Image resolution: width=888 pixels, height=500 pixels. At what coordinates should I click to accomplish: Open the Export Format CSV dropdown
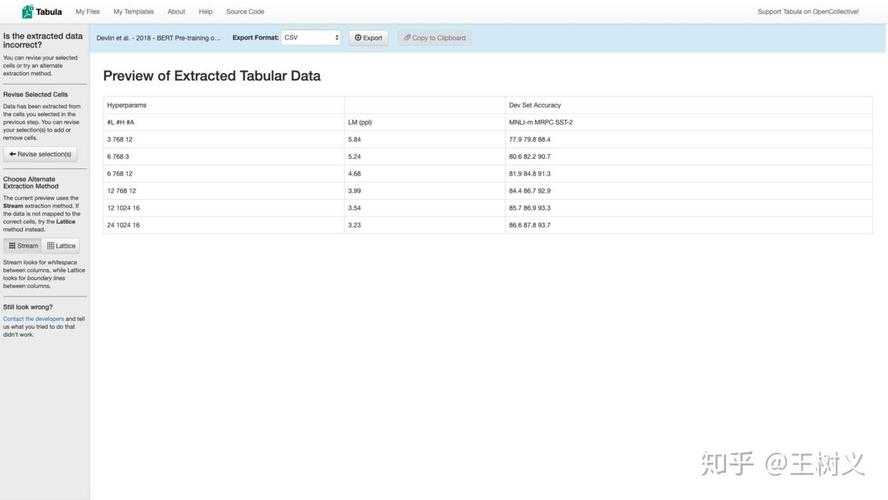(x=311, y=38)
